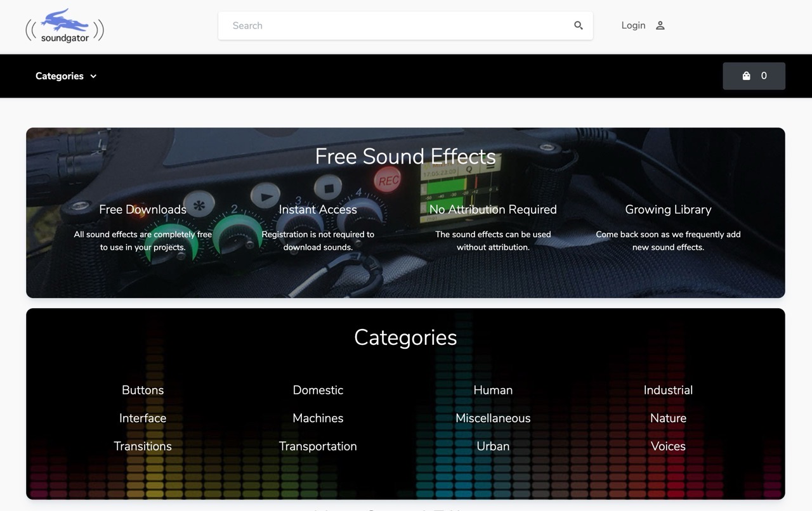Open the Interface category
This screenshot has width=812, height=511.
pyautogui.click(x=143, y=418)
